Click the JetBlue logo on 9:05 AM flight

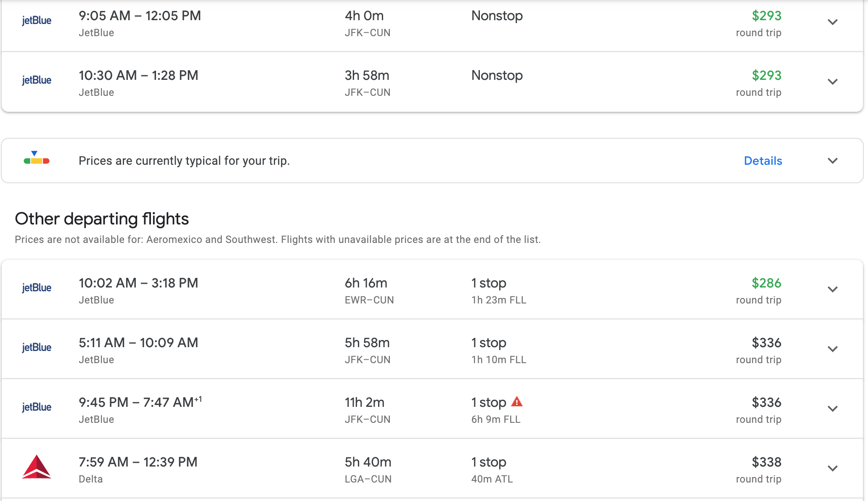[37, 21]
